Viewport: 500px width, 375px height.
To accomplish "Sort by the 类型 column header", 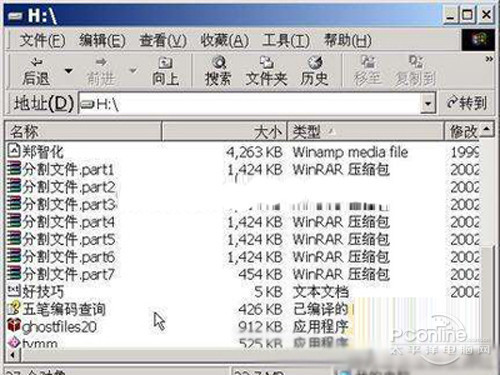I will click(x=365, y=132).
